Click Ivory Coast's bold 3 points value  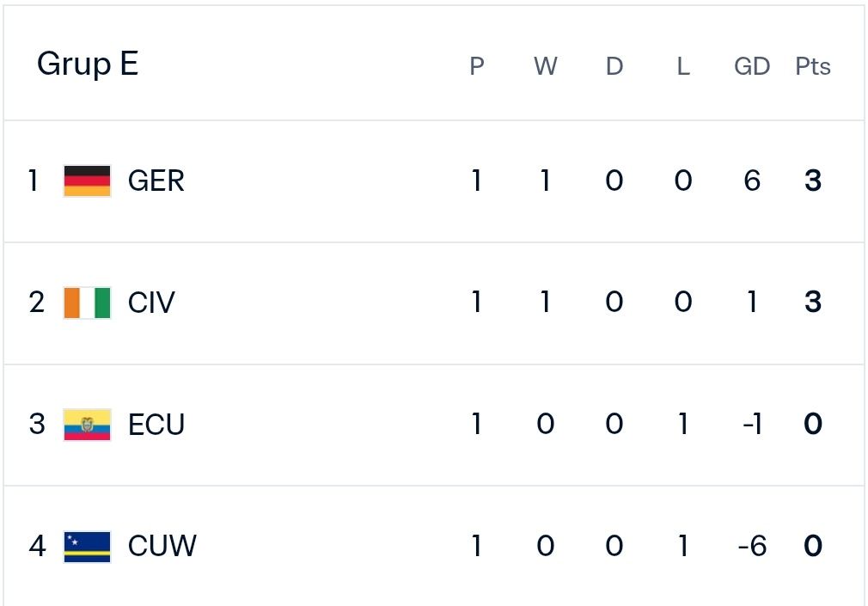pos(813,303)
